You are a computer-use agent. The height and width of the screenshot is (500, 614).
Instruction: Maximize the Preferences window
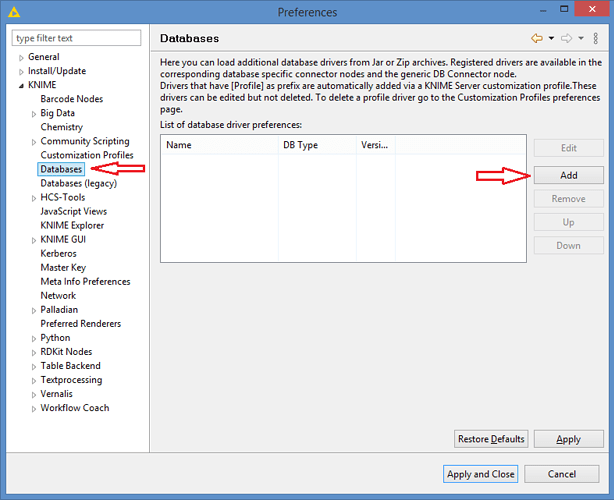[564, 9]
